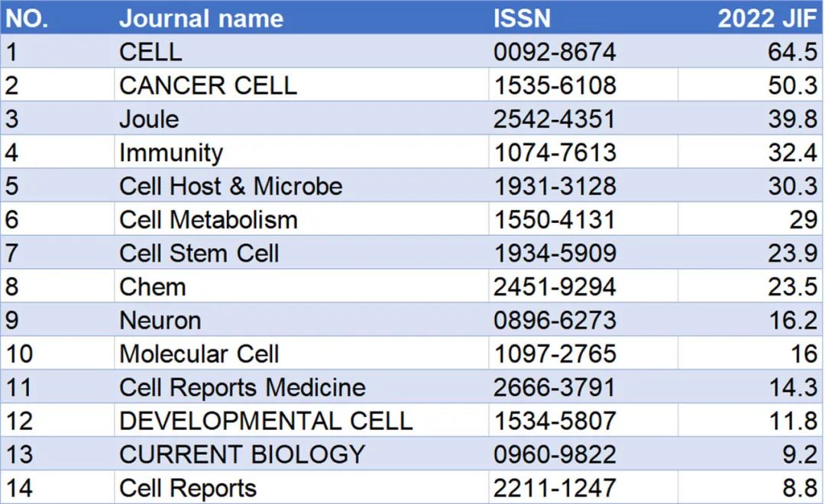Select the 2022 JIF header cell

coord(750,18)
